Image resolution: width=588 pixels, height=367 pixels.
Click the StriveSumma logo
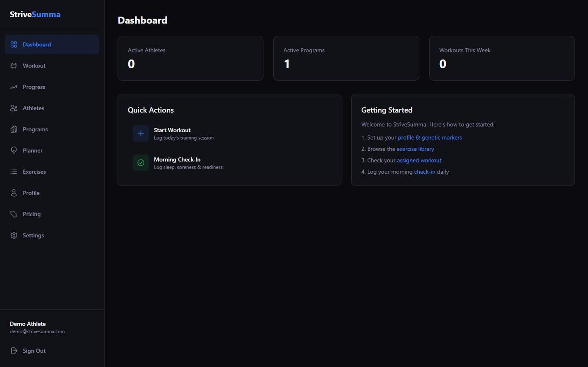point(35,14)
